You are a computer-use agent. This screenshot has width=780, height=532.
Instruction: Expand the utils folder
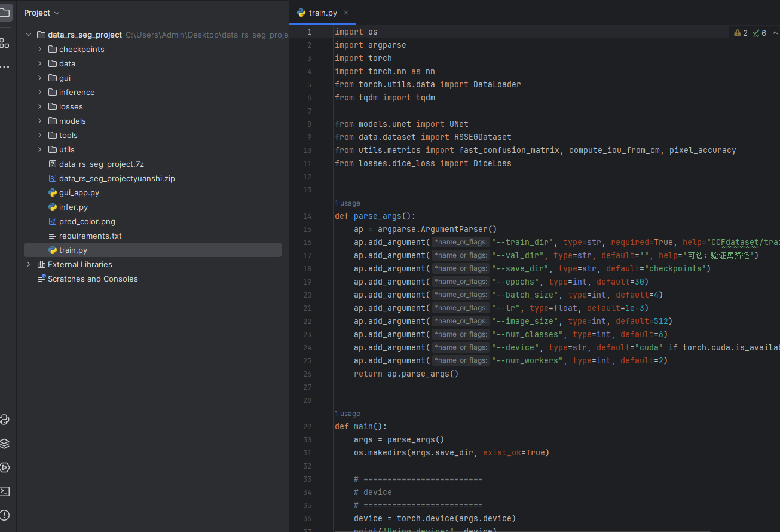pyautogui.click(x=40, y=150)
